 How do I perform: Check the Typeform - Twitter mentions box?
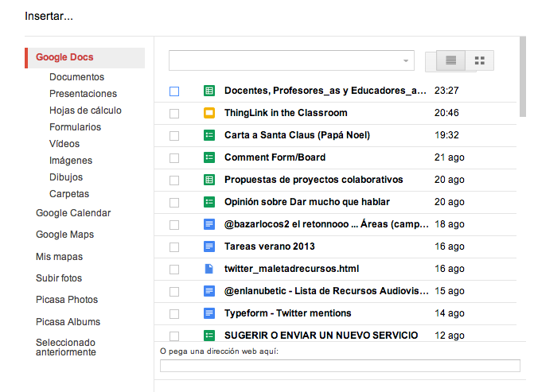174,314
